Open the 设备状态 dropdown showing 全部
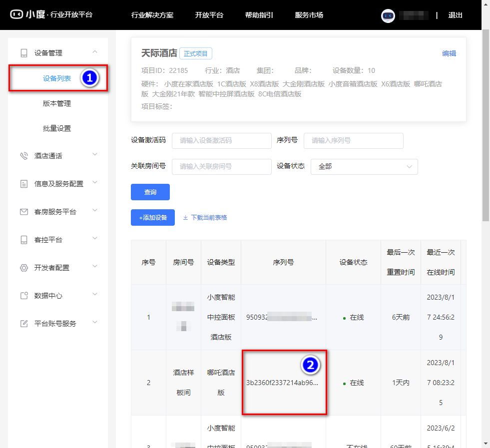 [x=364, y=166]
